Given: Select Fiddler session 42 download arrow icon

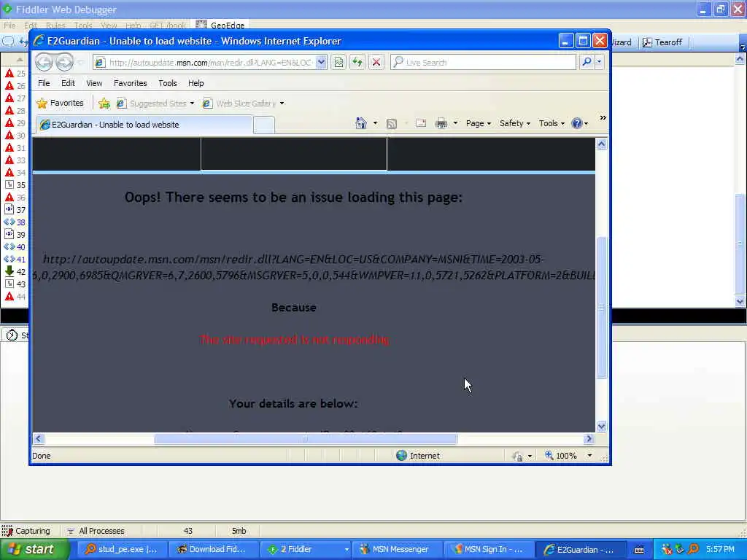Looking at the screenshot, I should pos(9,271).
